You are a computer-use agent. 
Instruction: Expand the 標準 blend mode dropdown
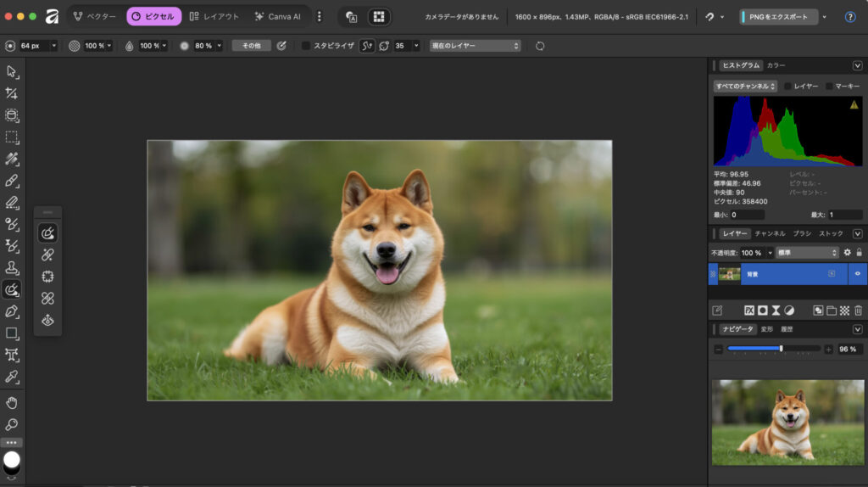click(x=807, y=253)
